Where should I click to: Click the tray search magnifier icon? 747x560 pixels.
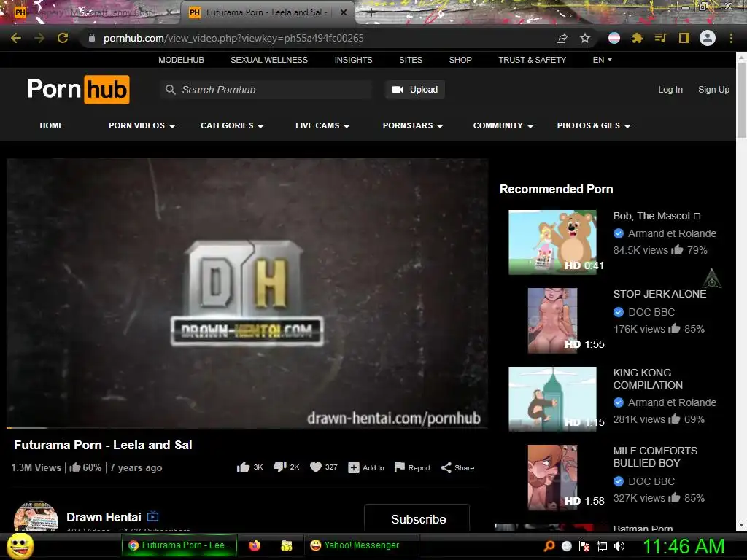[549, 546]
